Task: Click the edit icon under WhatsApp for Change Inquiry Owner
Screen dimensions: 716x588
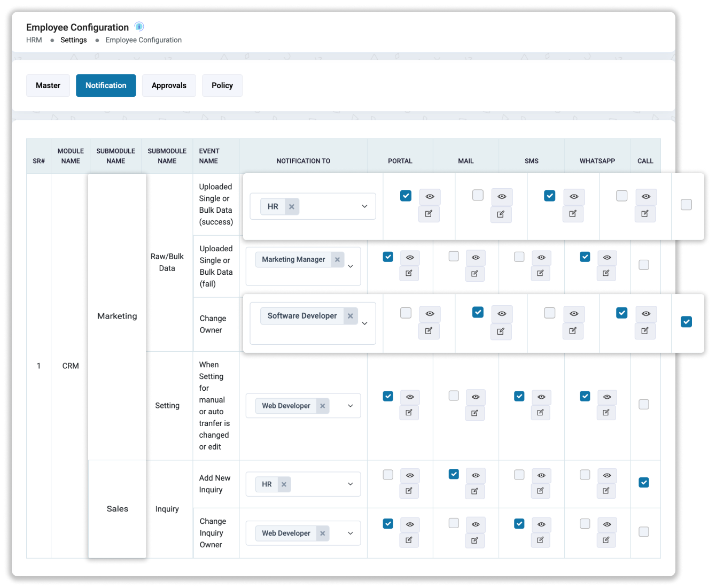Action: point(606,540)
